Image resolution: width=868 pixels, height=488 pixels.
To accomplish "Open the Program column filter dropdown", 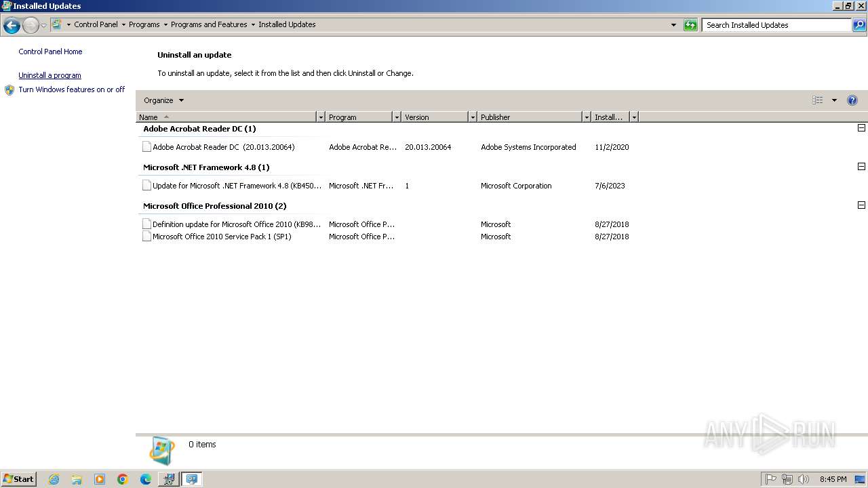I will point(397,117).
